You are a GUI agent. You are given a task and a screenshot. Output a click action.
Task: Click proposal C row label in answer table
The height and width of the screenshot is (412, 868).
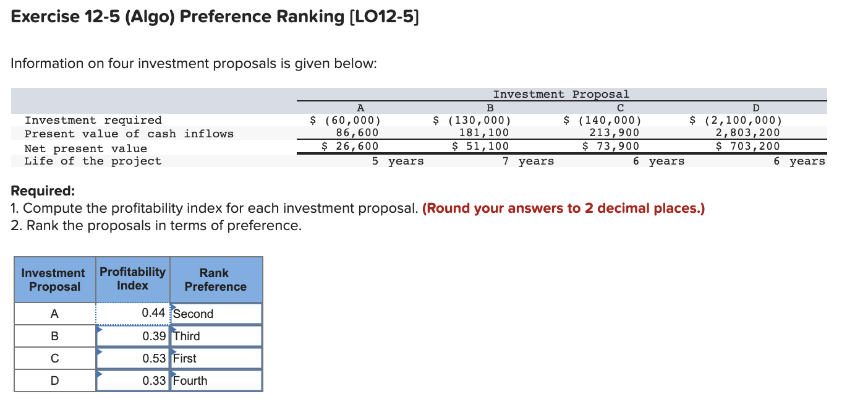tap(54, 358)
